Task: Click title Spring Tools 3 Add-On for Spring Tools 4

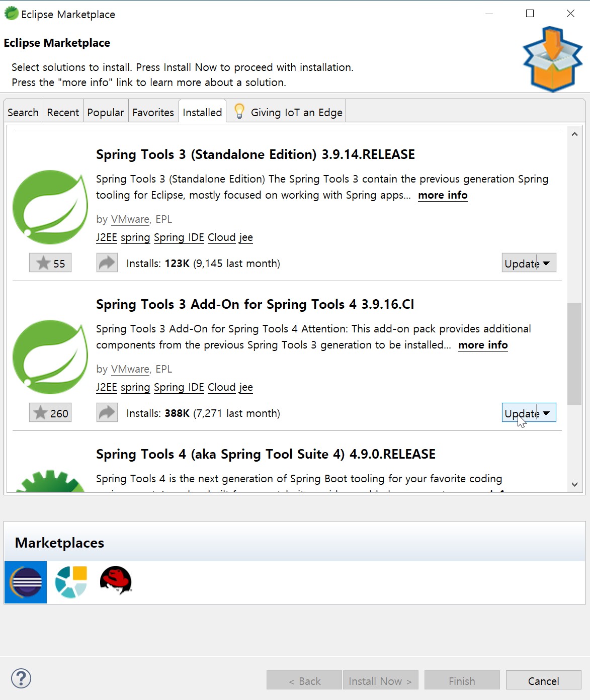Action: (255, 304)
